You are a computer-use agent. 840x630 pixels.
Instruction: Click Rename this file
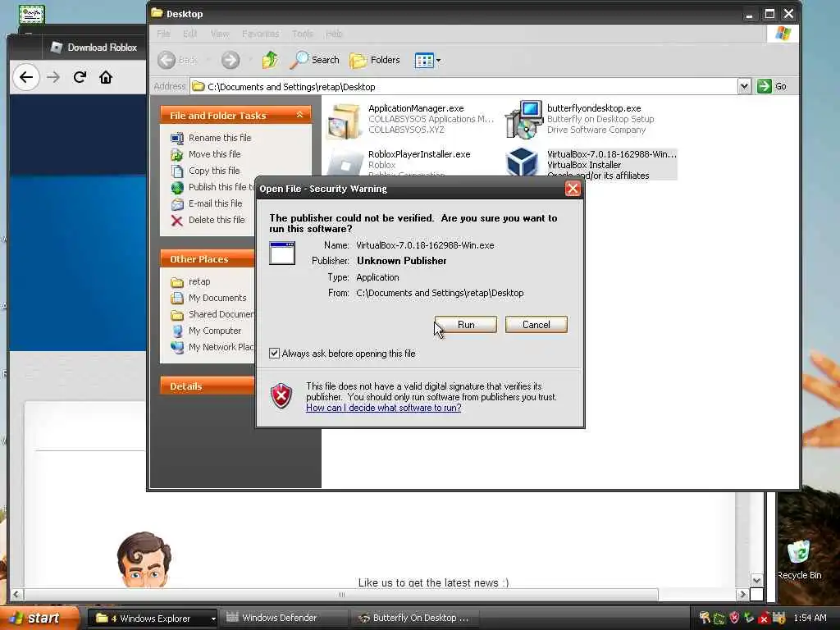(x=220, y=138)
